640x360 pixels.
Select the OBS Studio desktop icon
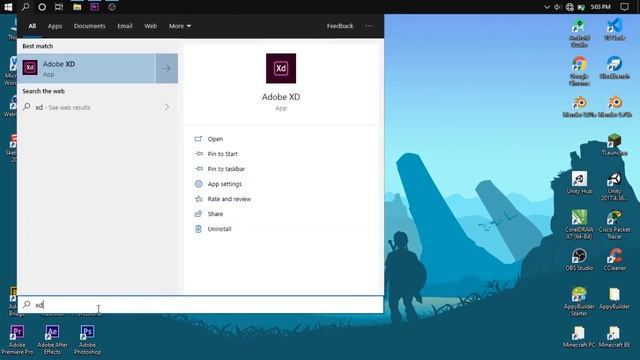(579, 260)
